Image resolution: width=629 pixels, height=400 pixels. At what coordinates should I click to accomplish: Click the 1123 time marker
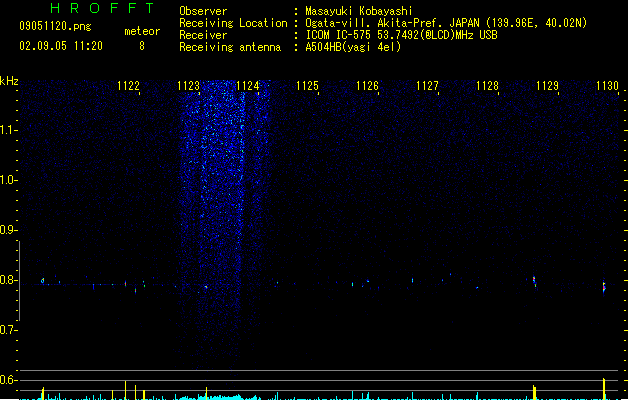(188, 86)
